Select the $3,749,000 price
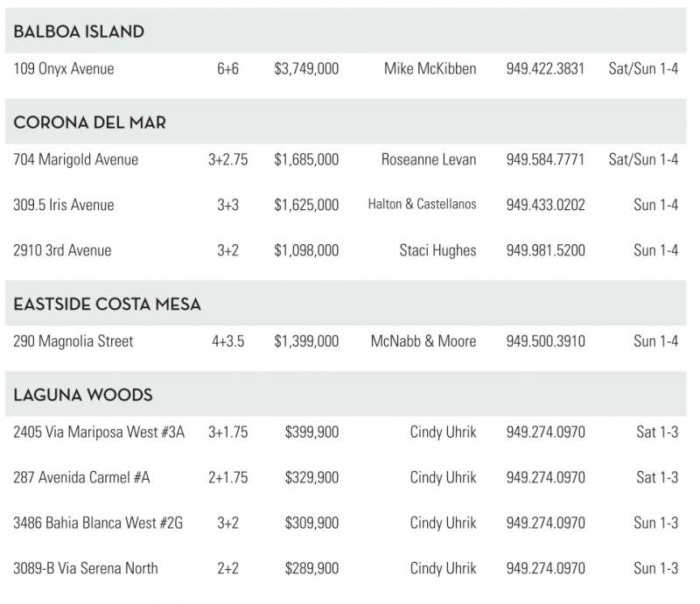This screenshot has height=604, width=700. click(x=306, y=68)
